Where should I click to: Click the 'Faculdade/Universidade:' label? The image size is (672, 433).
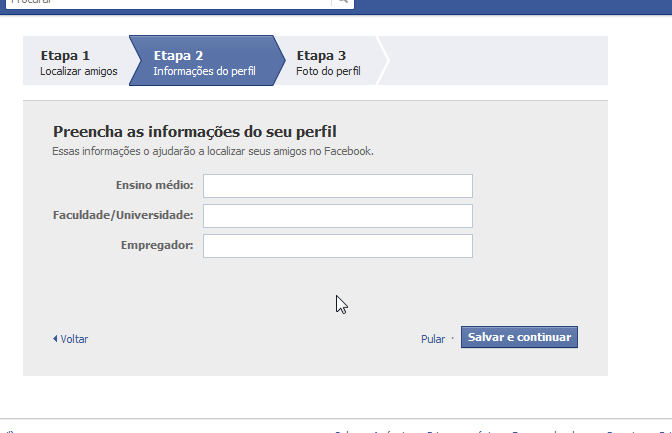click(x=123, y=216)
